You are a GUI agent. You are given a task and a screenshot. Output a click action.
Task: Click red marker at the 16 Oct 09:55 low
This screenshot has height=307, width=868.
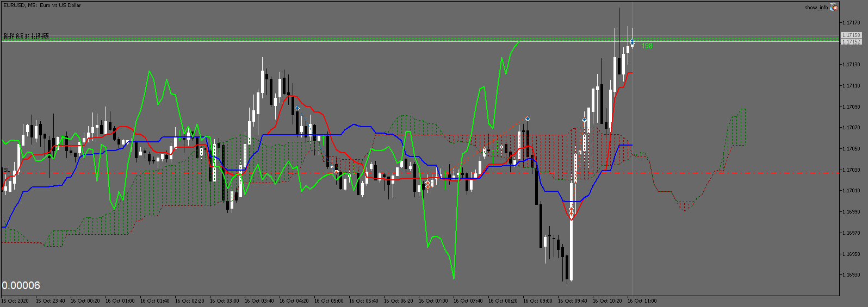tap(571, 210)
